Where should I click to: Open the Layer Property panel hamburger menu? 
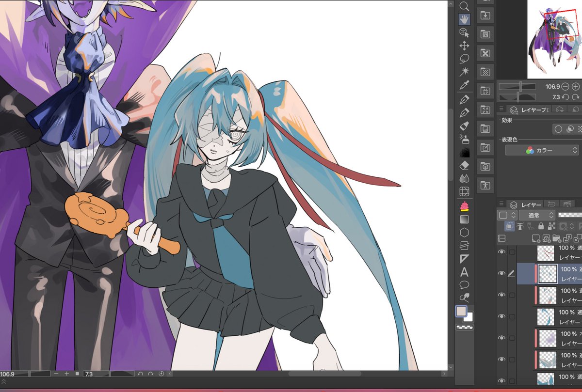click(x=501, y=110)
